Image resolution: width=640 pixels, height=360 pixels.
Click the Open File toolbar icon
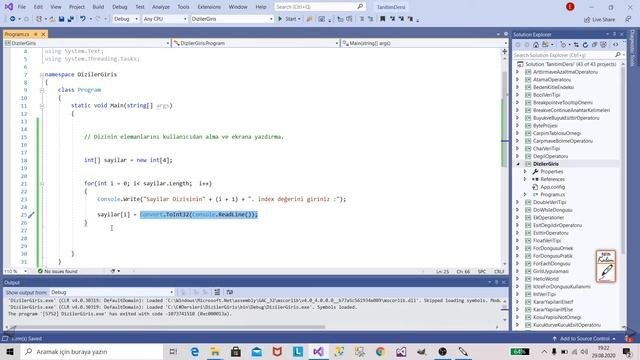[x=52, y=19]
